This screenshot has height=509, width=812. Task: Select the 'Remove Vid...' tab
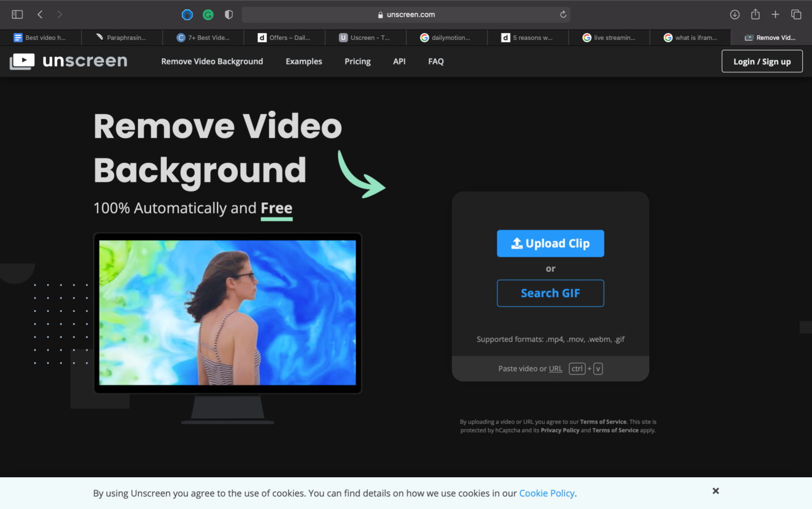pos(771,37)
